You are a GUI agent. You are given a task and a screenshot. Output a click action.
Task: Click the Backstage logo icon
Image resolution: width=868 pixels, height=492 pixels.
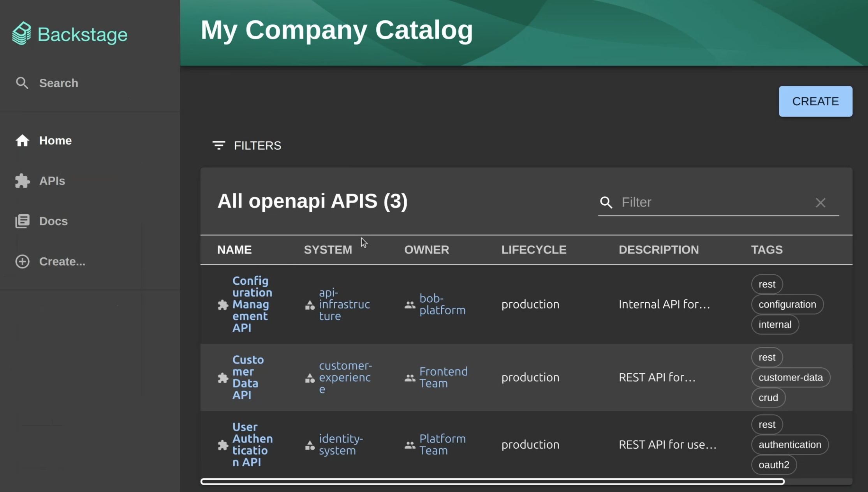[22, 34]
